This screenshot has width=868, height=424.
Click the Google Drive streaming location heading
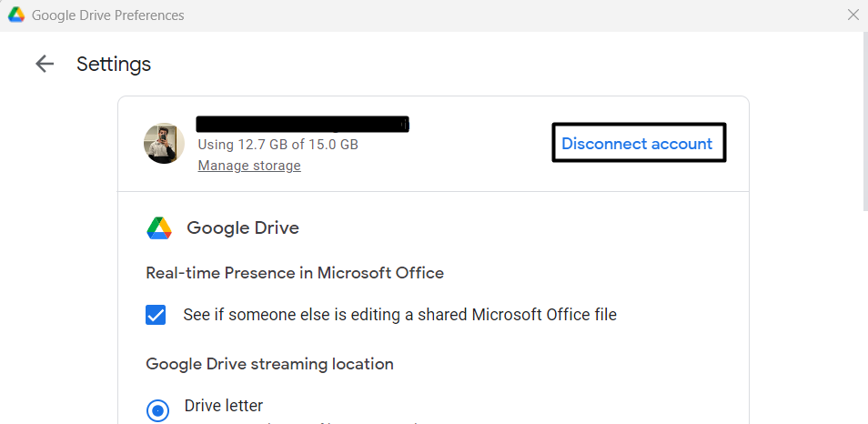click(x=270, y=364)
